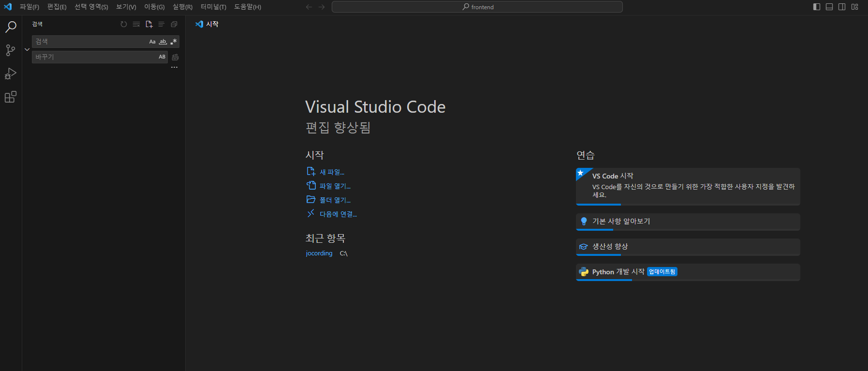Open the 편집(E) menu
The width and height of the screenshot is (868, 371).
[x=57, y=7]
